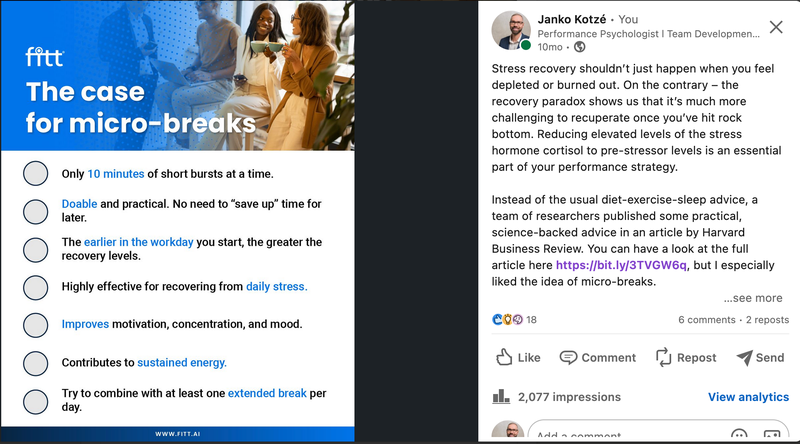Repost this post

685,357
